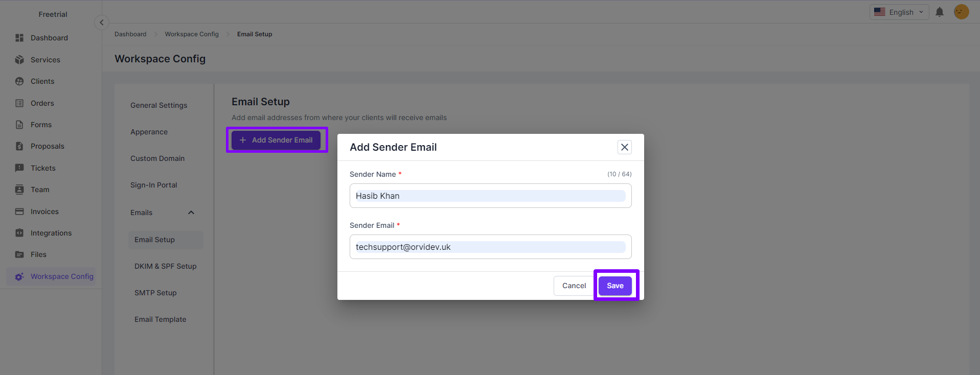The width and height of the screenshot is (980, 375).
Task: Open the user avatar menu
Action: point(961,12)
